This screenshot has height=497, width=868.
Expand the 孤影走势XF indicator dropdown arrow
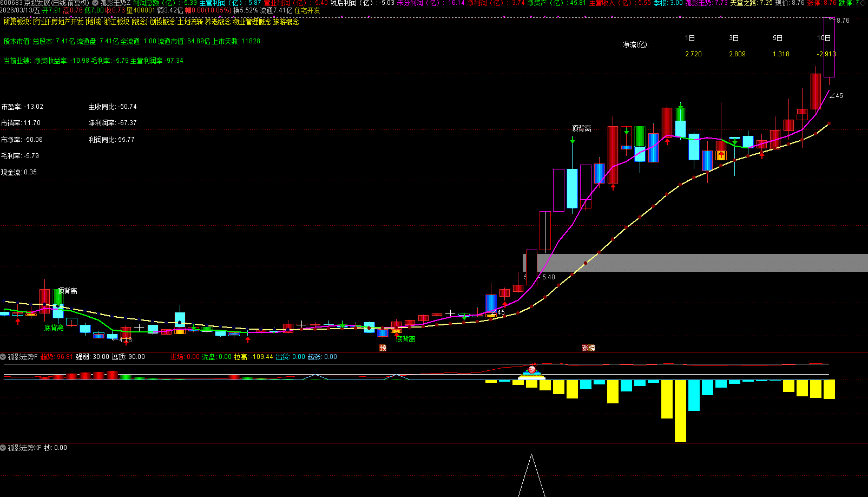[x=3, y=448]
